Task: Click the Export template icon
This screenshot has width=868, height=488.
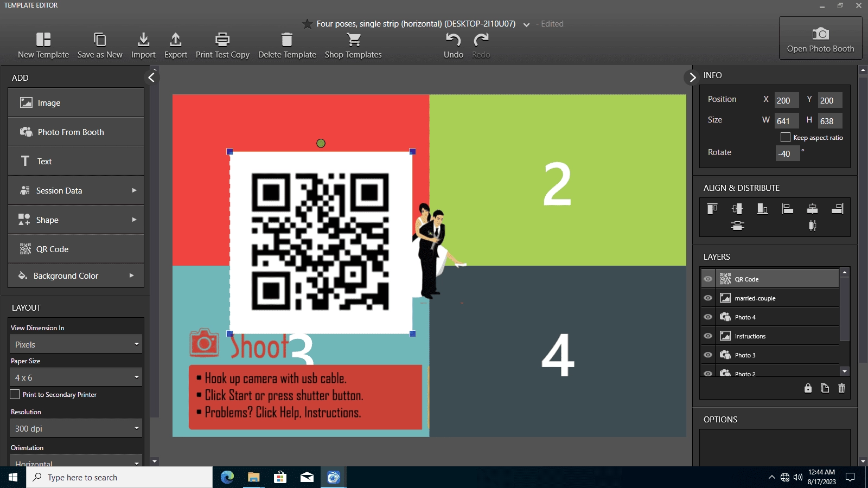Action: point(175,40)
